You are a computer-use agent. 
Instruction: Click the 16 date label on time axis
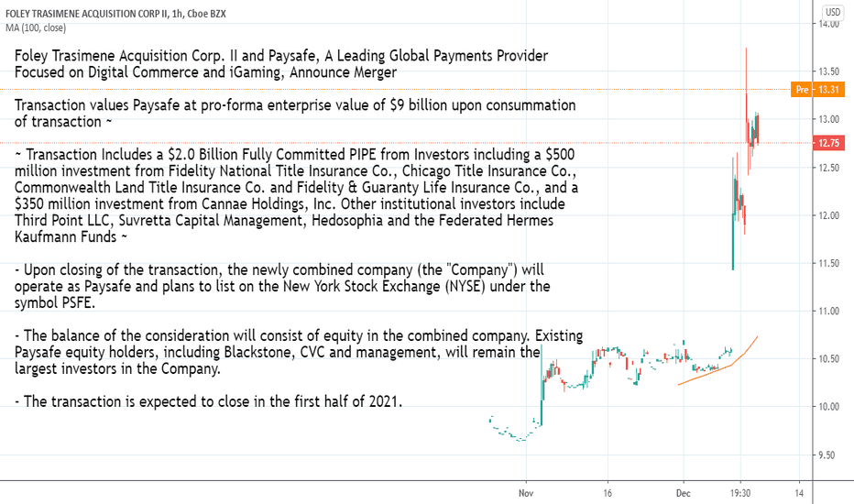click(x=608, y=493)
